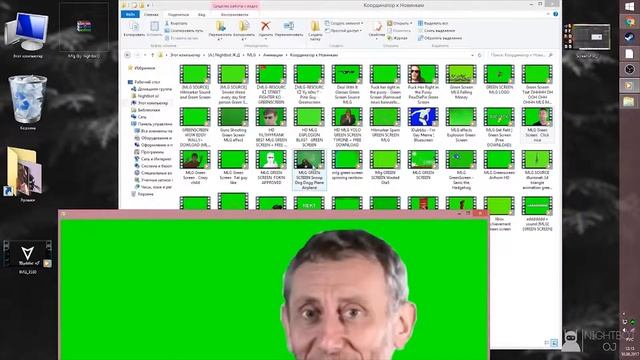Screen dimensions: 640x360
Task: Open Copy to (Копировать в) ribbon button
Action: pos(244,31)
